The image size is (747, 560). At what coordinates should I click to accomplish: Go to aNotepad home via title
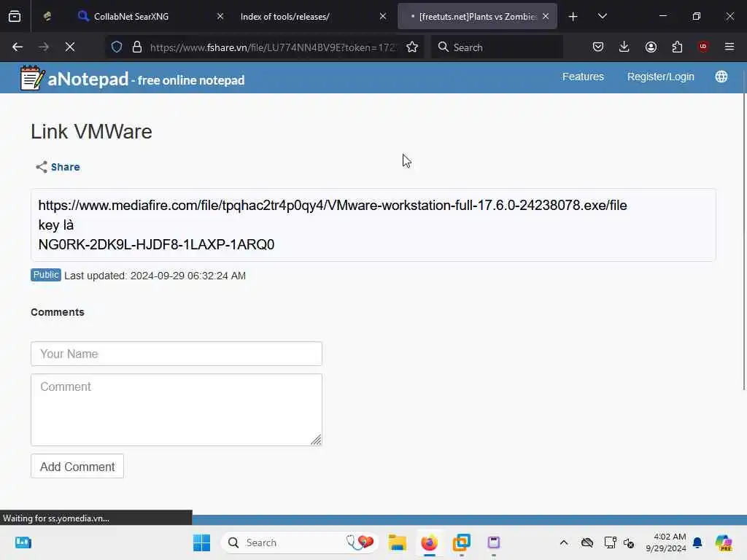[146, 79]
